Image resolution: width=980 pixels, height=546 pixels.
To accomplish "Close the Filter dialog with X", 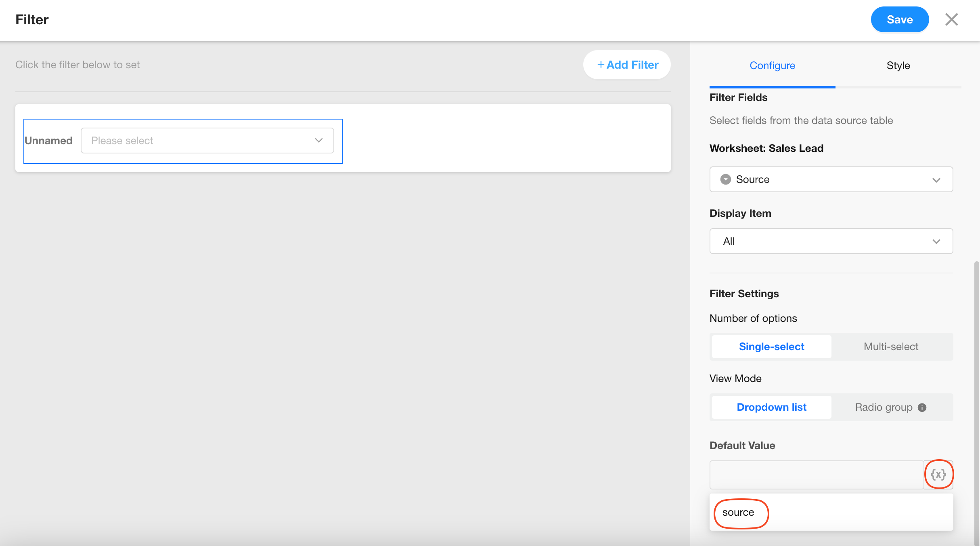I will (951, 19).
